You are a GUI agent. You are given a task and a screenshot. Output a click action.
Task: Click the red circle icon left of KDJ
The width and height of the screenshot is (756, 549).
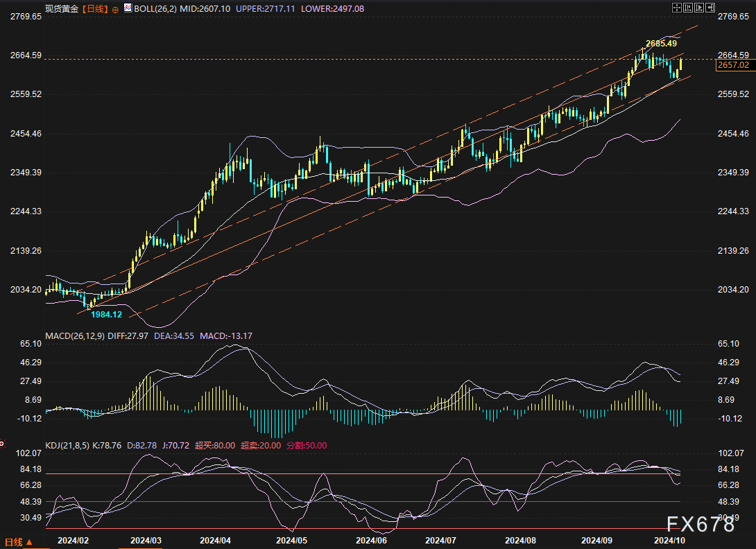click(2, 443)
